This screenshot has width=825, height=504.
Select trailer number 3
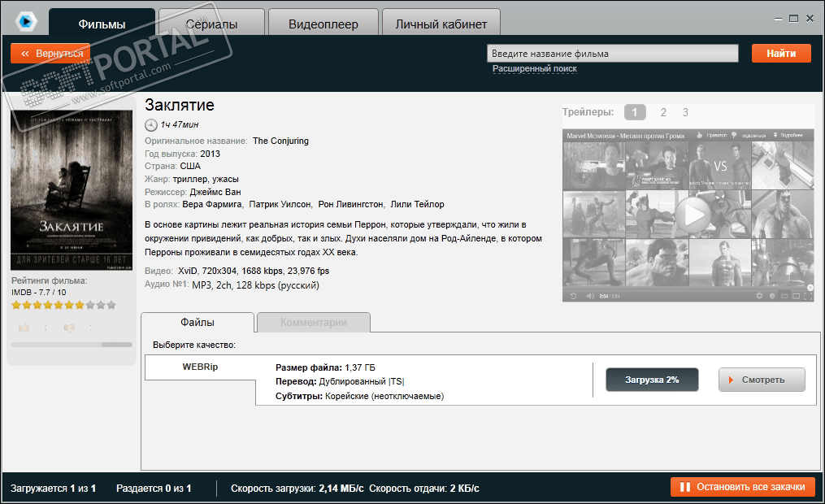tap(685, 112)
